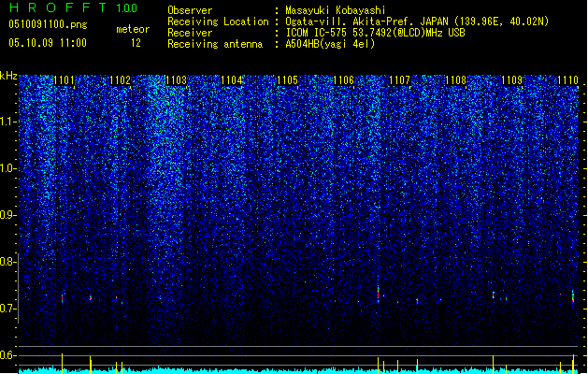Click the 1106 time marker
Viewport: 588px width, 374px height.
pos(343,80)
